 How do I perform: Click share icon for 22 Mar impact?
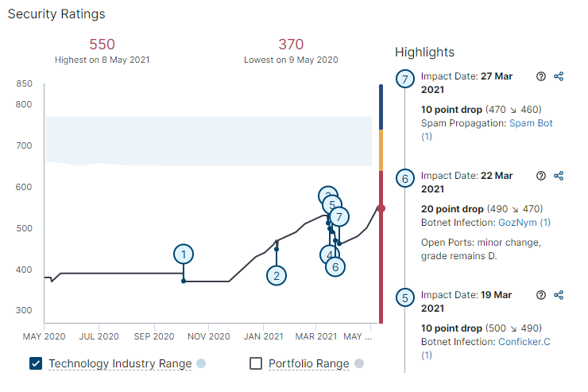click(559, 176)
